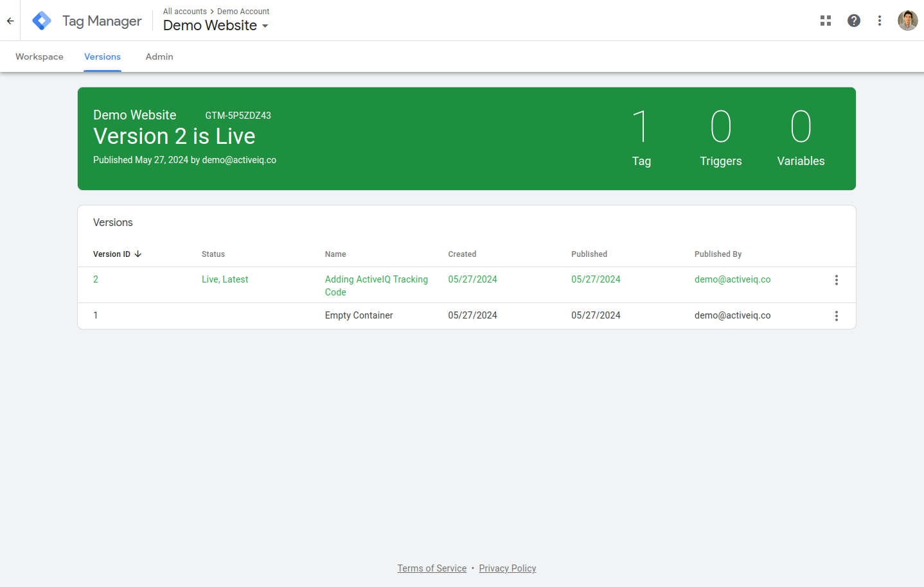Open the actions menu for version 2
Screen dimensions: 924x587
click(837, 280)
